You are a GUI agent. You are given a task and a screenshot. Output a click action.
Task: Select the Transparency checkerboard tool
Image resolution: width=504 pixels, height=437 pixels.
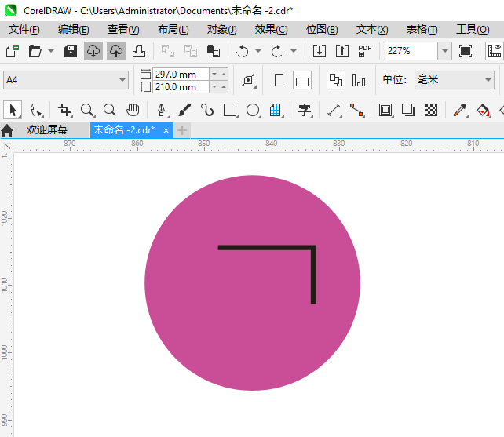pyautogui.click(x=431, y=110)
